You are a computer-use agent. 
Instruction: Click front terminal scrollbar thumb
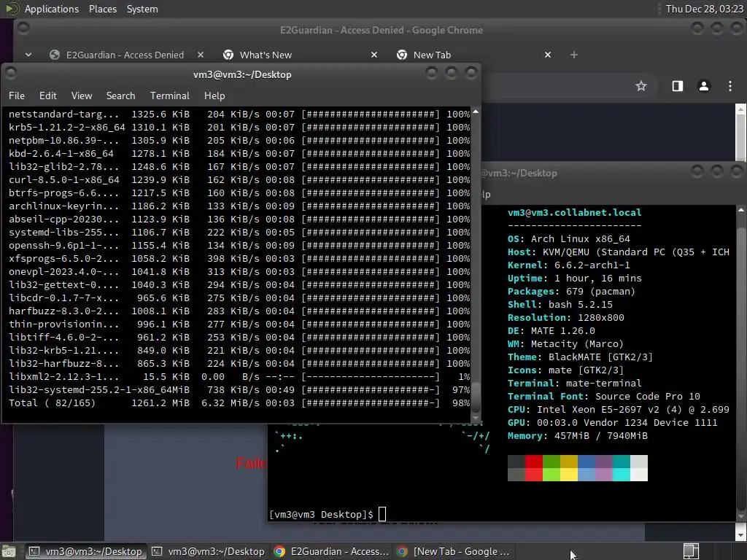476,396
